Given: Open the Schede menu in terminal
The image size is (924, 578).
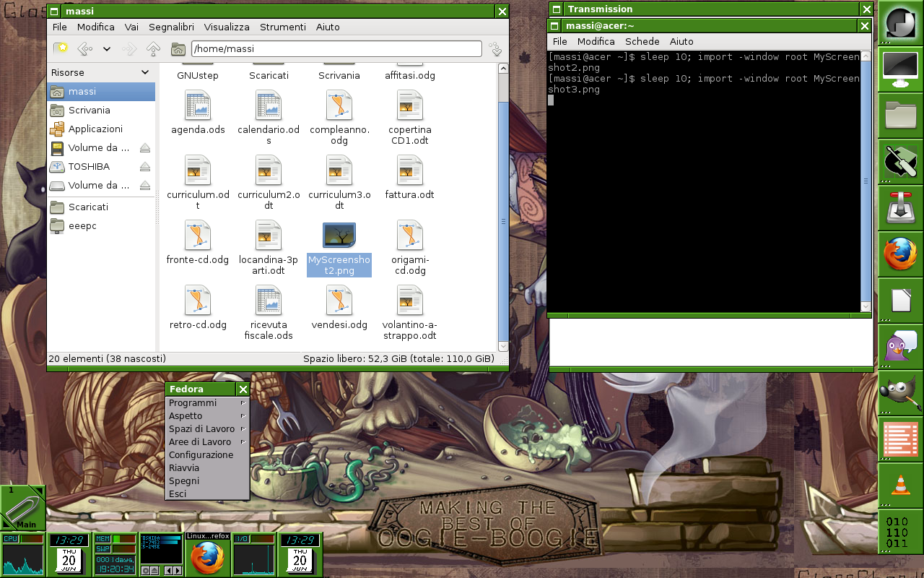Looking at the screenshot, I should click(x=642, y=41).
